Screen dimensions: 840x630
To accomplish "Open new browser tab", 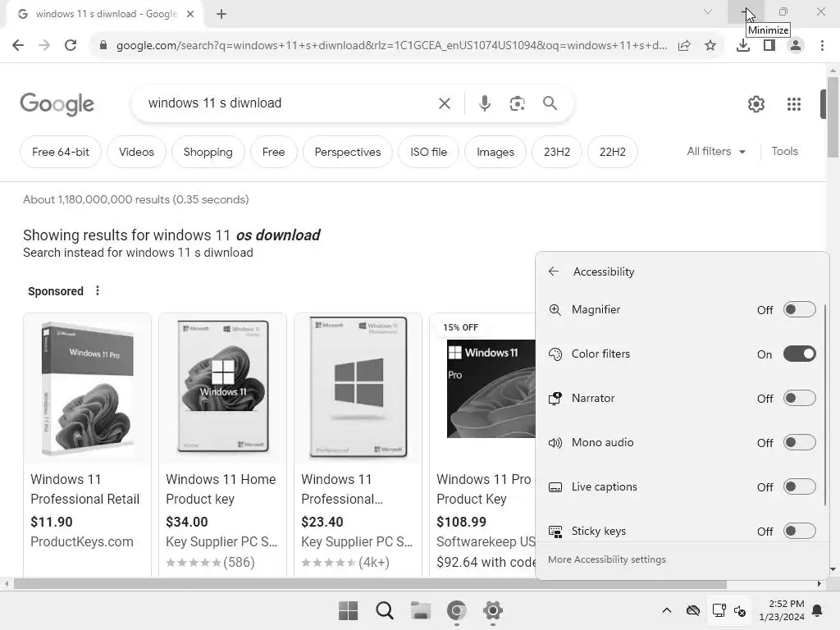I will click(x=221, y=14).
